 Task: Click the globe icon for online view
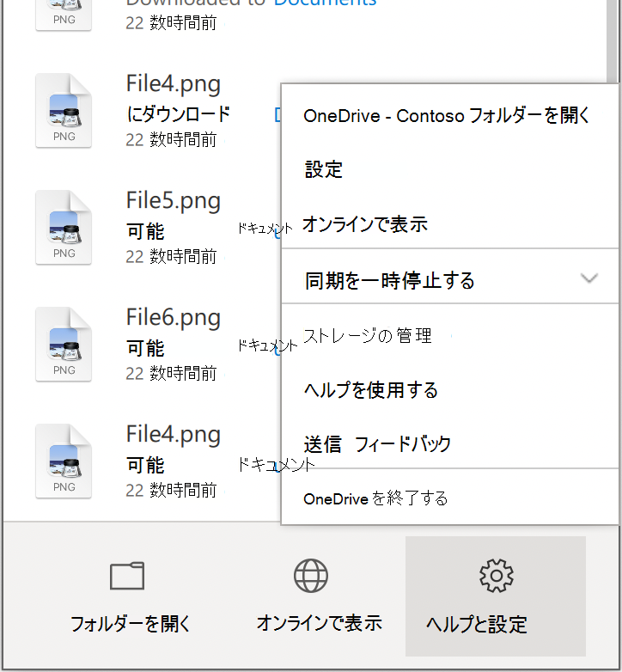[311, 576]
